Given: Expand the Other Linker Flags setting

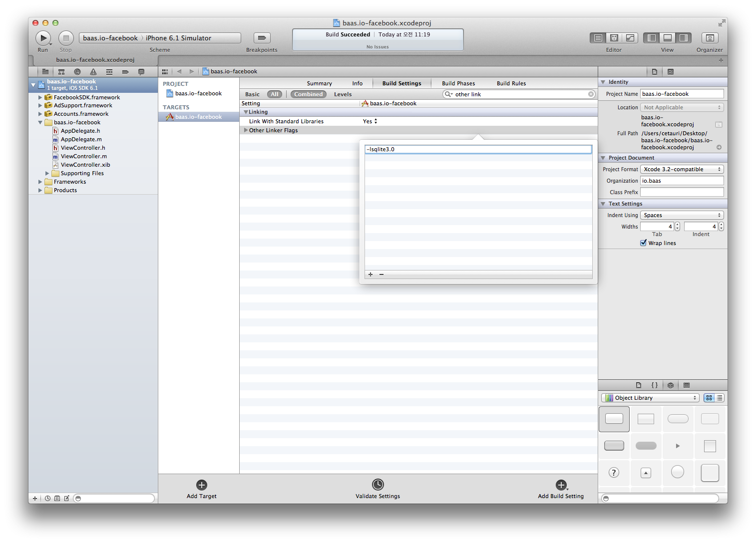Looking at the screenshot, I should pos(246,130).
